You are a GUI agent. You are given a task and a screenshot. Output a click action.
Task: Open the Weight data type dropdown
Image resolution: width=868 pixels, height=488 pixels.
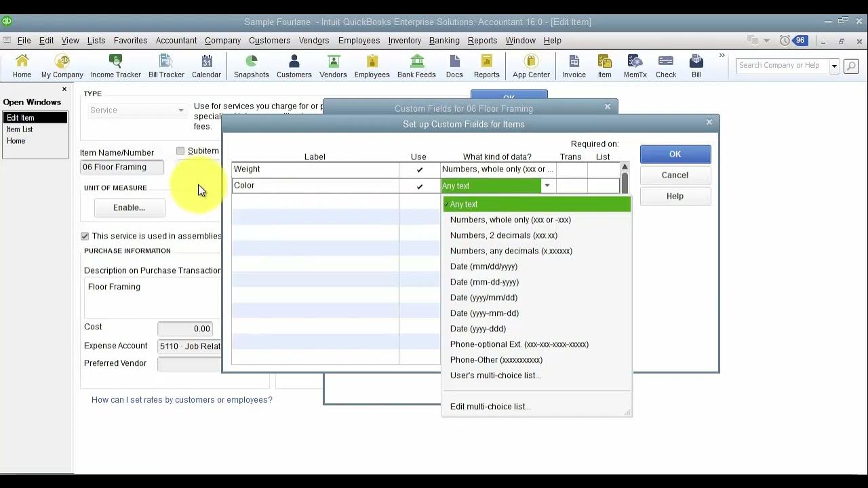[498, 169]
